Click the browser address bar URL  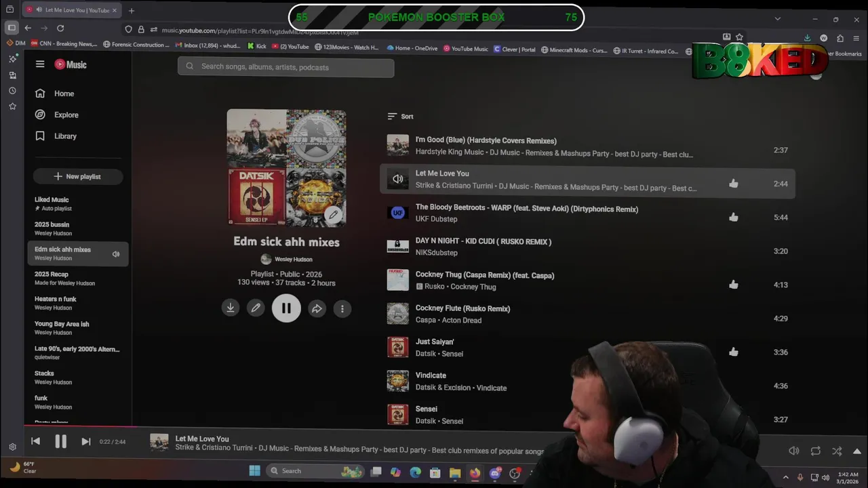coord(260,30)
